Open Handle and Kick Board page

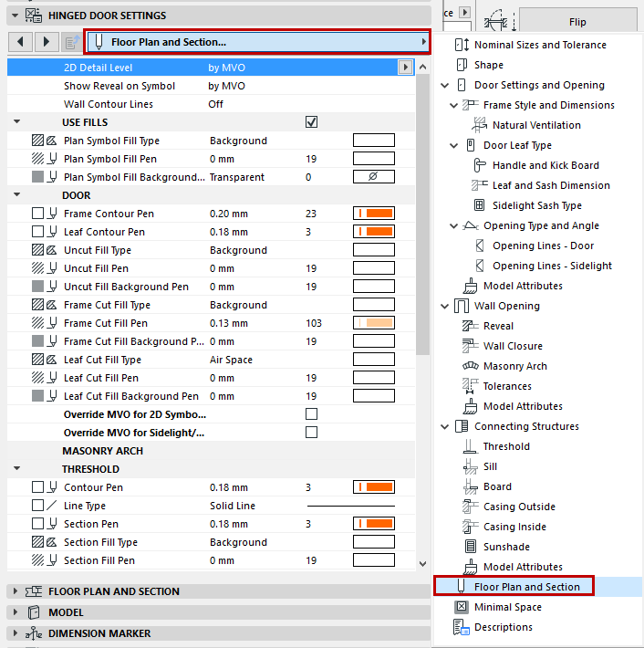[x=545, y=165]
